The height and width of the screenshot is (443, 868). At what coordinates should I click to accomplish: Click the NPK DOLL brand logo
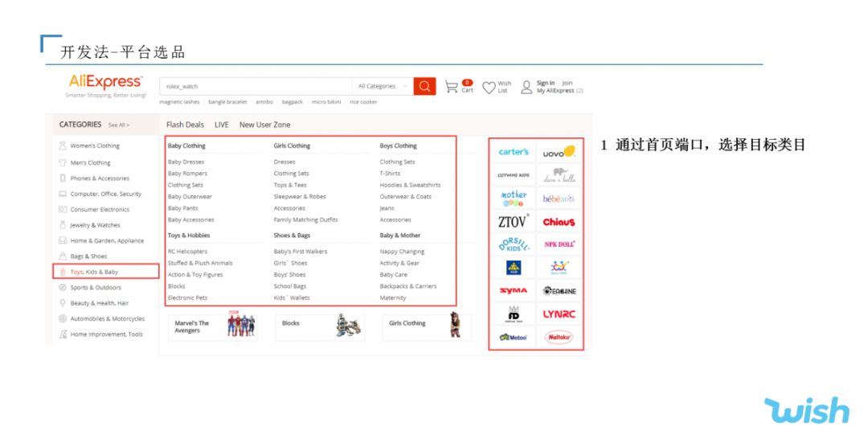(x=559, y=244)
